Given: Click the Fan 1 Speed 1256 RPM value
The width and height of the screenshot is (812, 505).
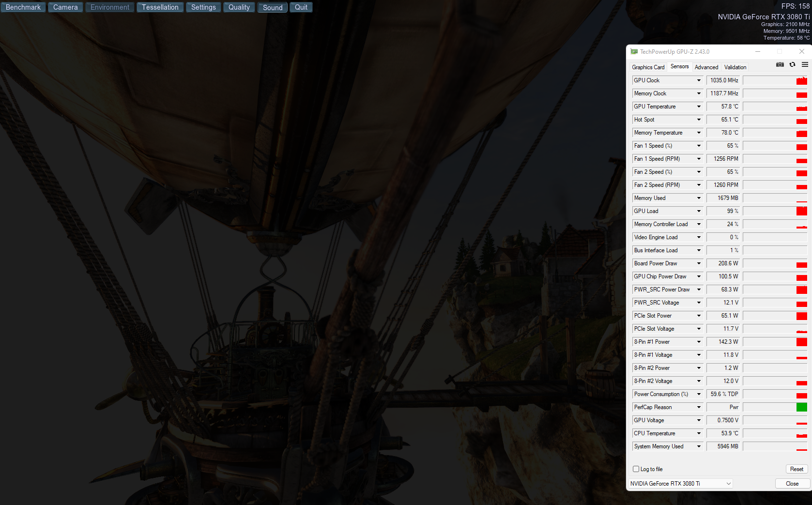Looking at the screenshot, I should click(724, 159).
